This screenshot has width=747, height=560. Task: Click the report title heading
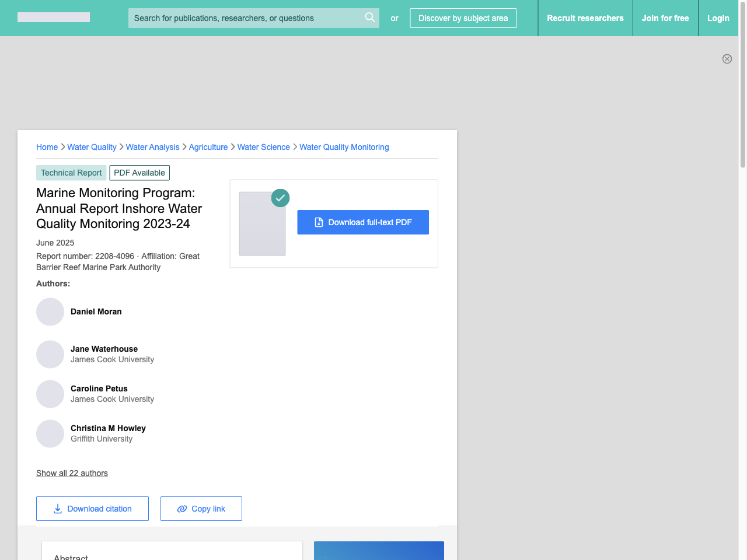coord(119,208)
